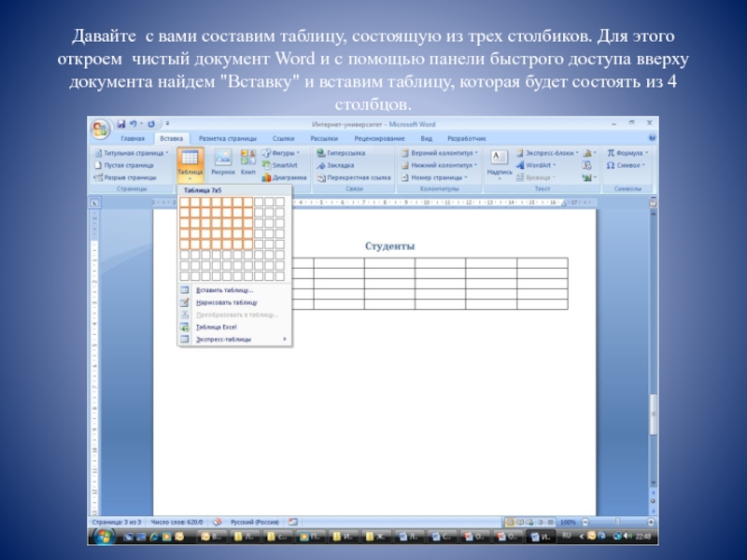The width and height of the screenshot is (747, 560).
Task: Open the round Office button menu
Action: coord(100,129)
